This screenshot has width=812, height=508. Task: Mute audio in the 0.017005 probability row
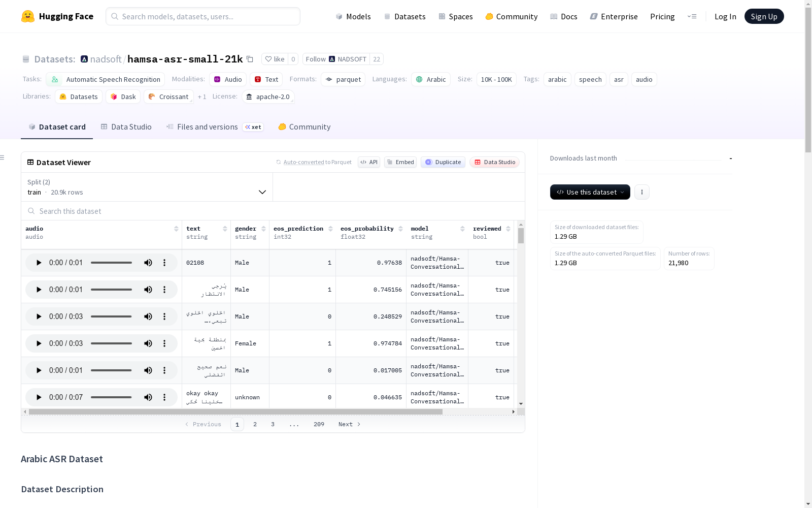coord(148,370)
